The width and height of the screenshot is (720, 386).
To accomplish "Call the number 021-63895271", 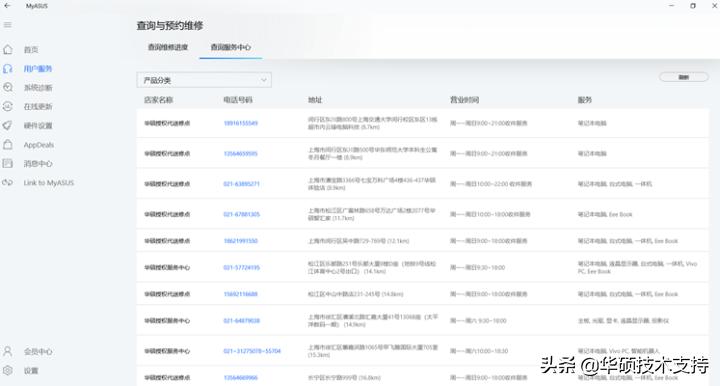I will (242, 184).
